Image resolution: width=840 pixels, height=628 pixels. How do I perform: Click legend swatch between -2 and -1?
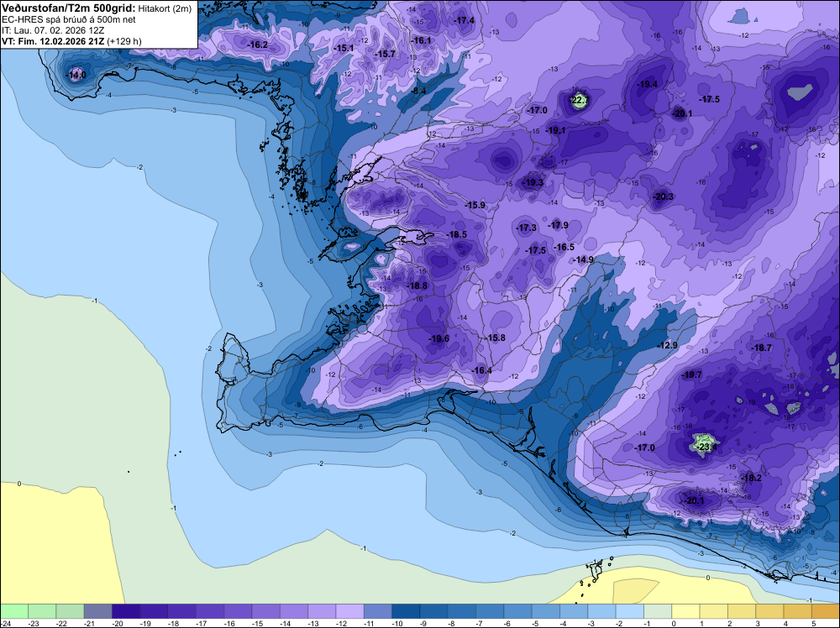click(629, 611)
